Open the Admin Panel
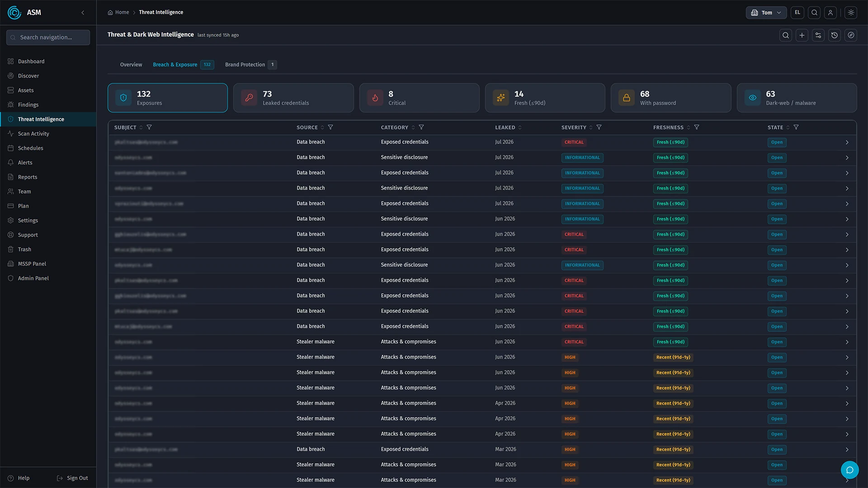This screenshot has width=868, height=488. [x=48, y=278]
